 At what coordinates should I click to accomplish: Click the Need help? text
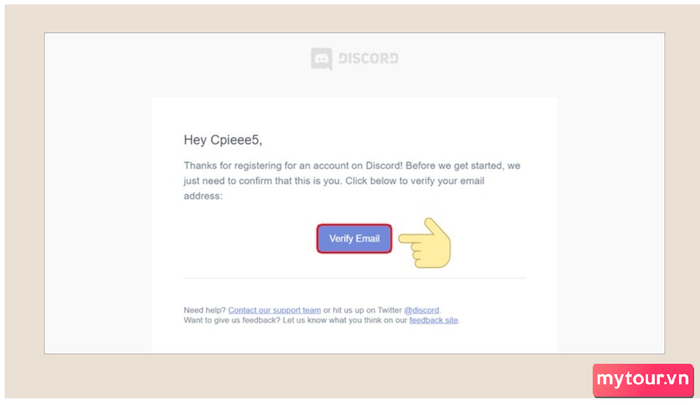[x=205, y=310]
